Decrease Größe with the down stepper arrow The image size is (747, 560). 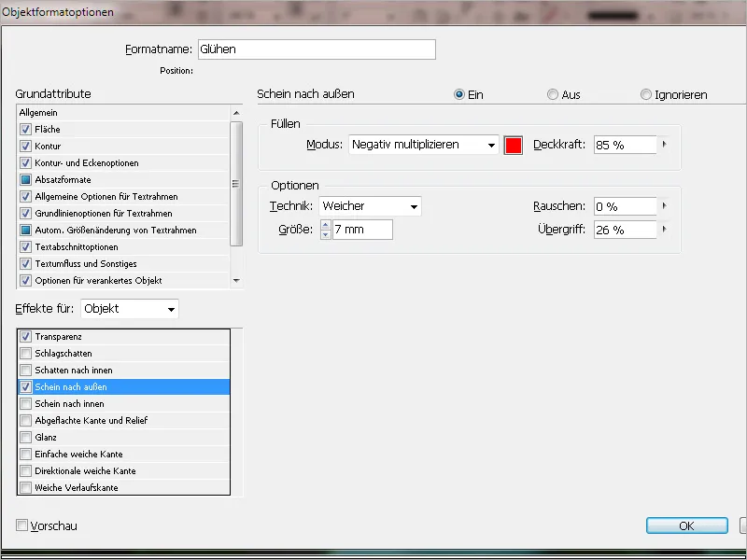click(325, 234)
